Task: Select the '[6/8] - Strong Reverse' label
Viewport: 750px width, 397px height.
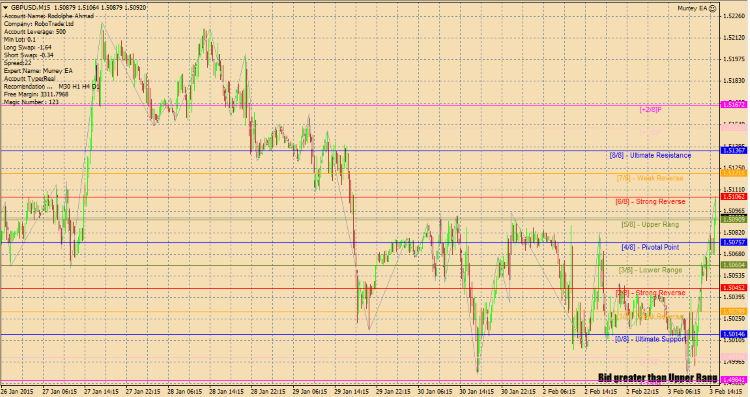Action: click(650, 201)
